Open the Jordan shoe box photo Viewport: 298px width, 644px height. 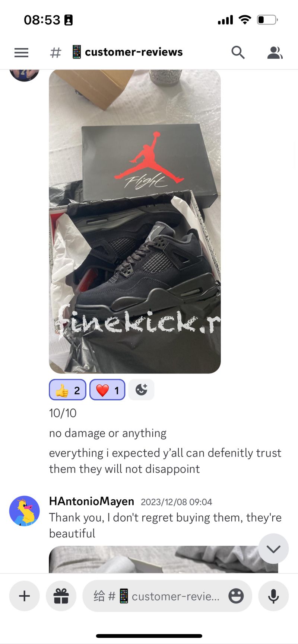pos(135,221)
